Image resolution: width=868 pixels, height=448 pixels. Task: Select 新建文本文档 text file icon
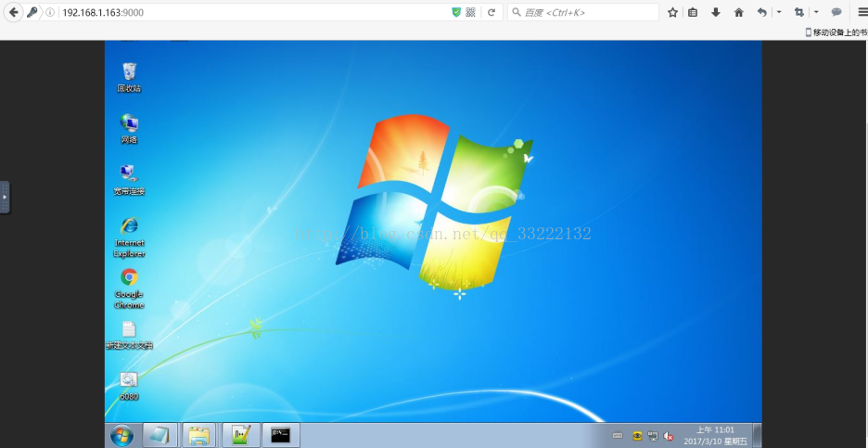click(129, 335)
